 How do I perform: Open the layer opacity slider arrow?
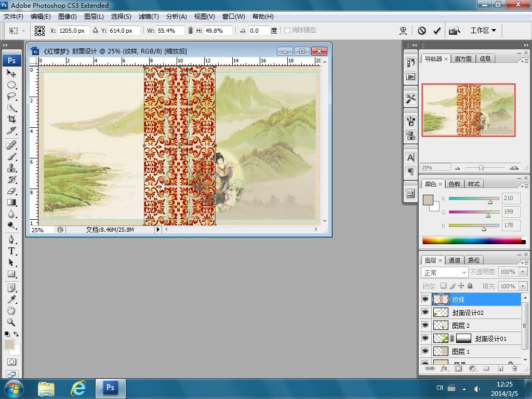523,272
